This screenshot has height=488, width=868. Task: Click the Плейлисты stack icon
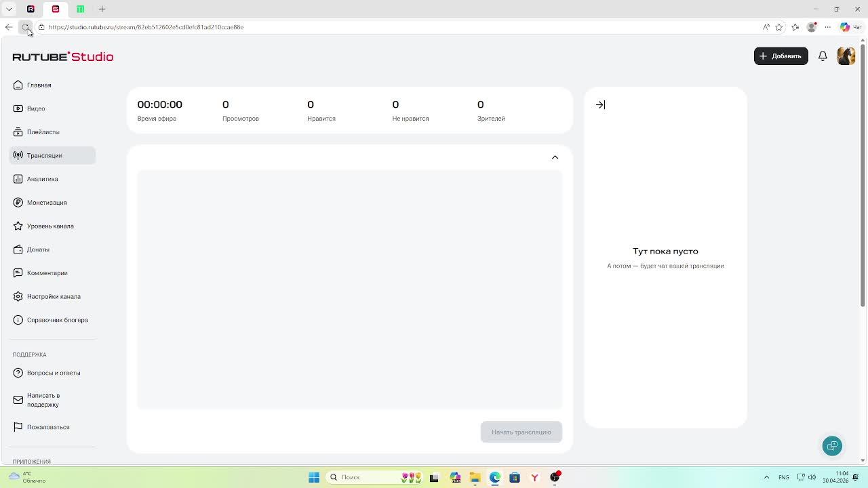point(18,132)
